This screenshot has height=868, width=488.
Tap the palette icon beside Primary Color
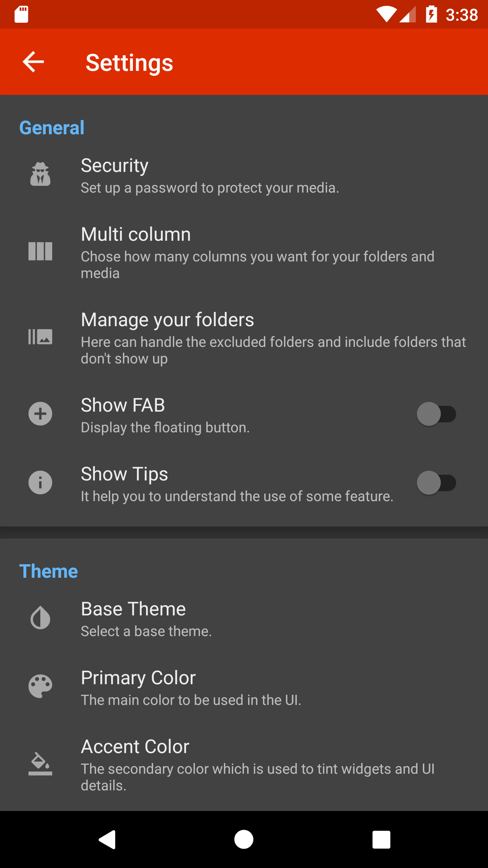tap(40, 687)
